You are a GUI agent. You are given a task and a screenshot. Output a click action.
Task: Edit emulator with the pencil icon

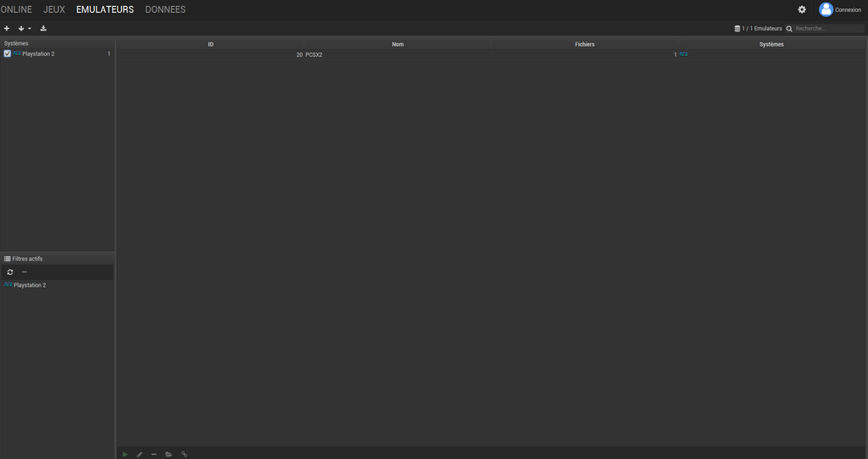(140, 455)
